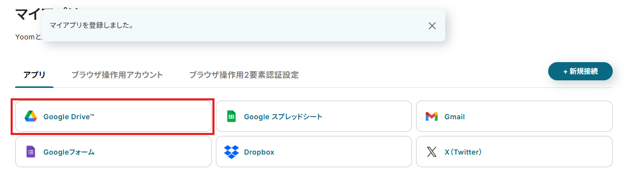Switch to ブラウザ操作用アカウント tab

[117, 75]
